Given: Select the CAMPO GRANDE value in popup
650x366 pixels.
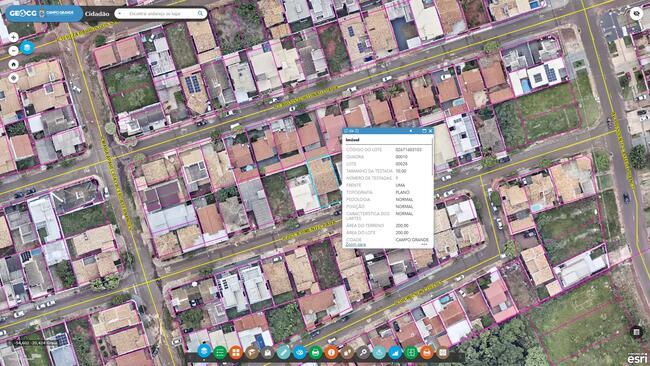Looking at the screenshot, I should [x=412, y=240].
